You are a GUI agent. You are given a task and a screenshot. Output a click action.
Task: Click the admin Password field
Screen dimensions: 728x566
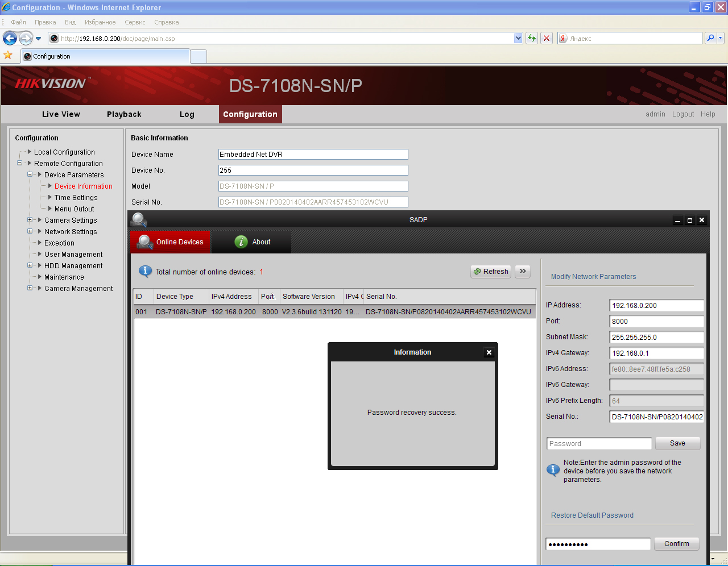click(x=599, y=443)
